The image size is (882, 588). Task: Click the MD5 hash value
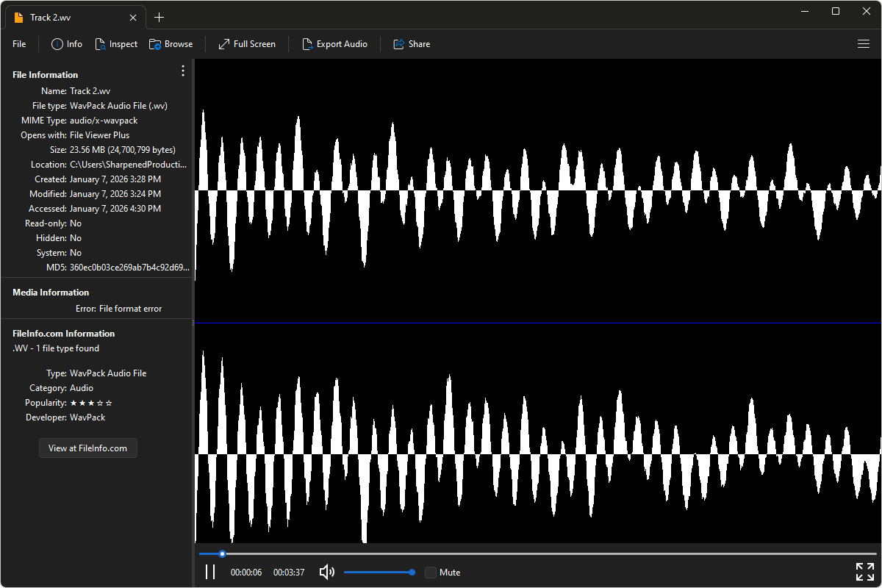(129, 268)
